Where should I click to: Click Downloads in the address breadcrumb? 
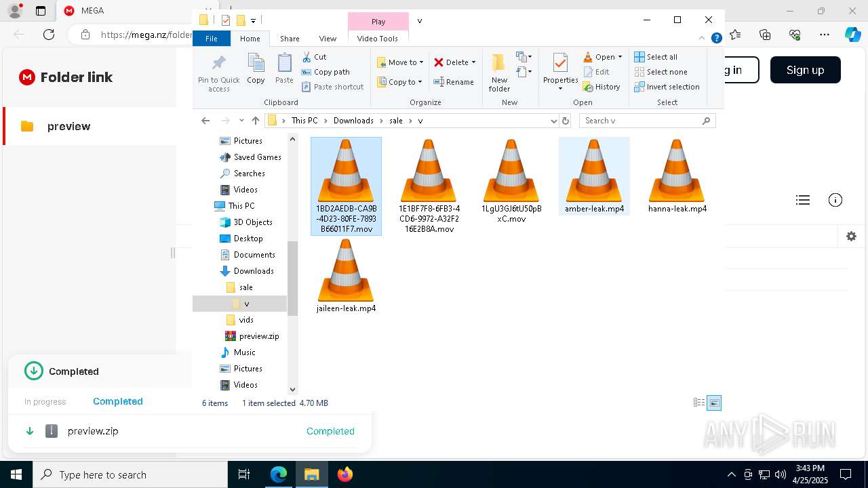[x=353, y=121]
